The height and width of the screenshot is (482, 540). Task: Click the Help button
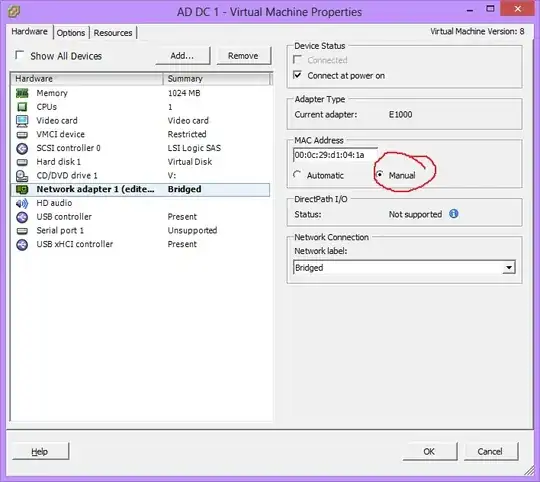coord(40,451)
